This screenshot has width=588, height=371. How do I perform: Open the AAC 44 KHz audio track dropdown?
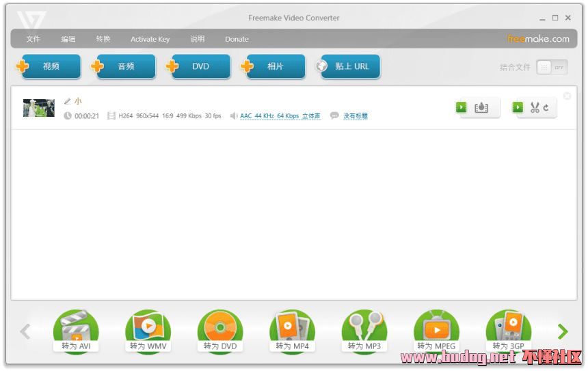(x=280, y=115)
